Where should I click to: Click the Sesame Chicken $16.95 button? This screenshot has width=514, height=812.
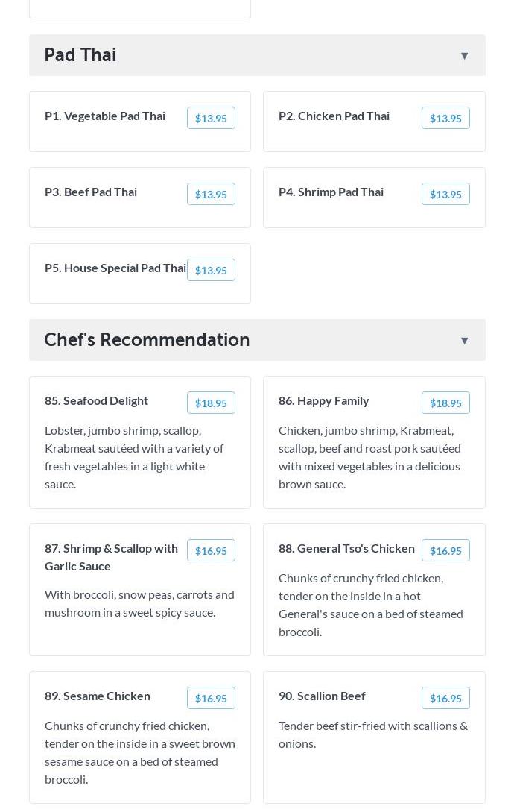[x=211, y=698]
